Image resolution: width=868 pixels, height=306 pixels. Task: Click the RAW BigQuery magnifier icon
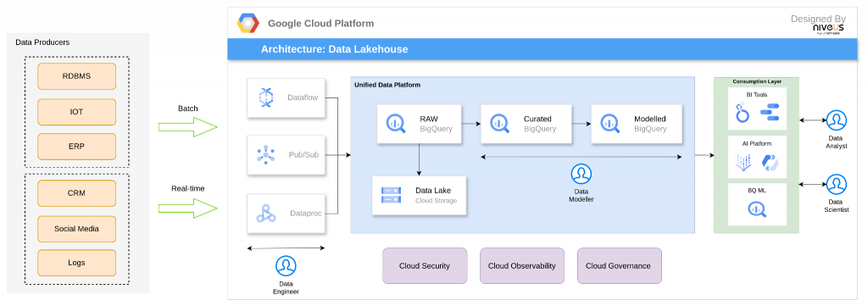(397, 124)
